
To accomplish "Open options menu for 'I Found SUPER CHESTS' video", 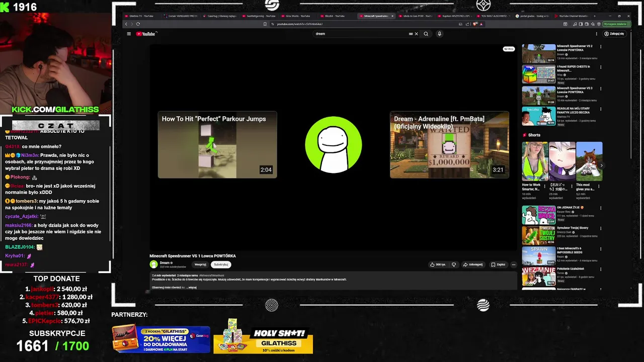I will [600, 67].
